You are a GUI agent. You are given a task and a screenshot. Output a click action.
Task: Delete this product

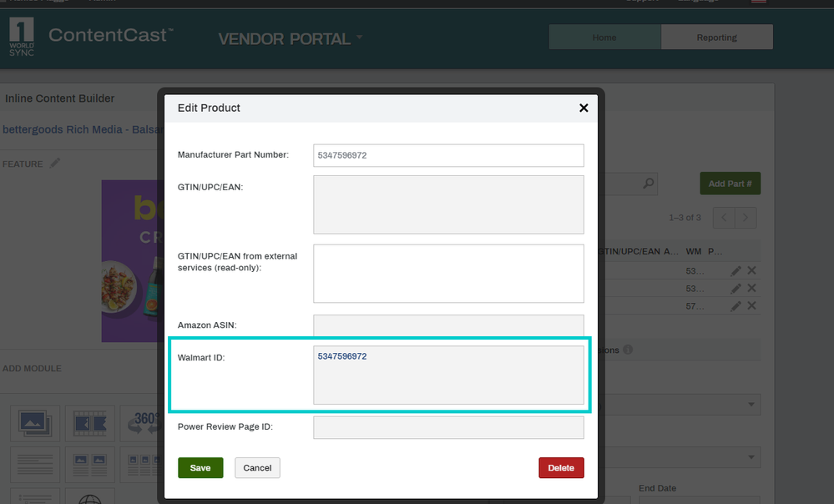click(561, 468)
